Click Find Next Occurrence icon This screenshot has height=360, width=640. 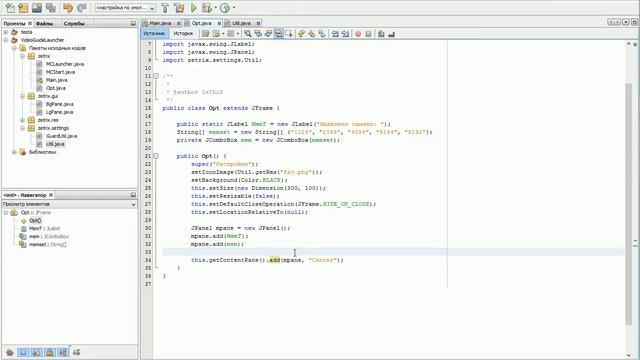pos(268,34)
